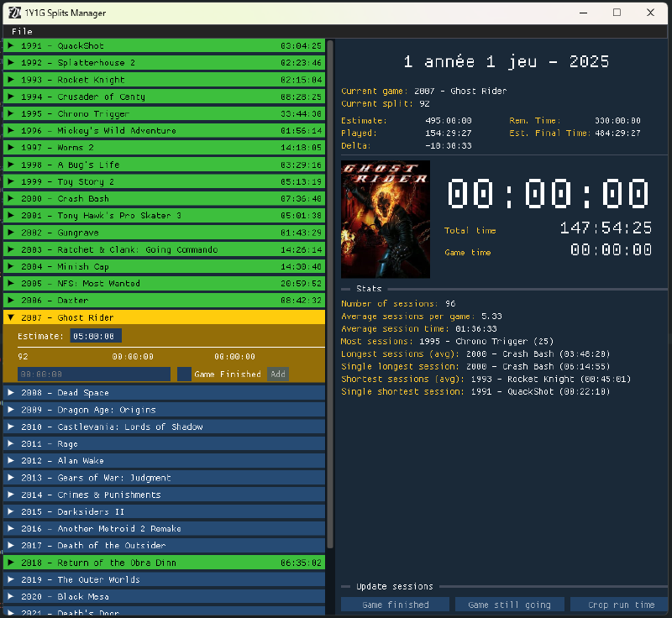Tick the Game Finished checkbox
This screenshot has width=672, height=618.
[184, 374]
